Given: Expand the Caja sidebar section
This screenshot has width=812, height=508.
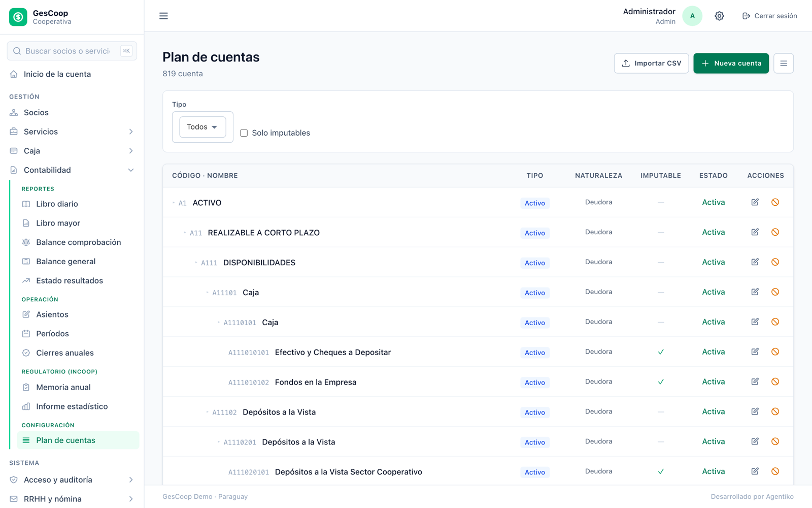Looking at the screenshot, I should click(72, 151).
